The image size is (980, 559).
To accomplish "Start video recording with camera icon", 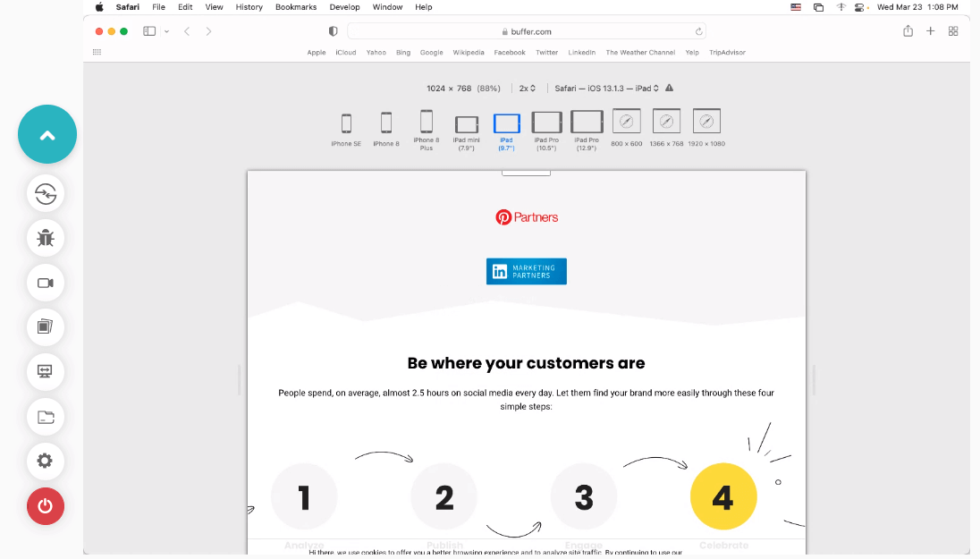I will 46,283.
